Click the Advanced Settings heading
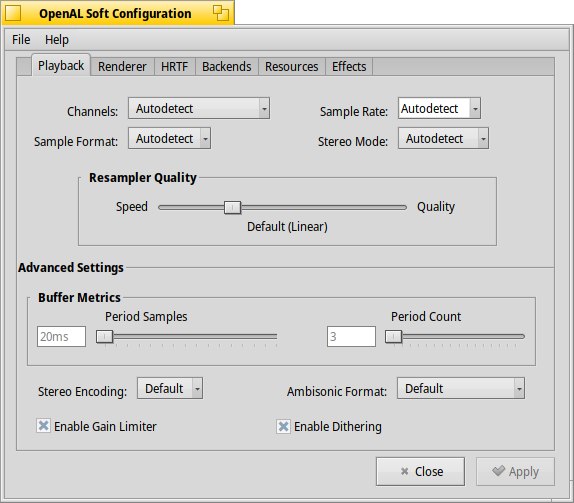This screenshot has width=574, height=503. [x=71, y=268]
